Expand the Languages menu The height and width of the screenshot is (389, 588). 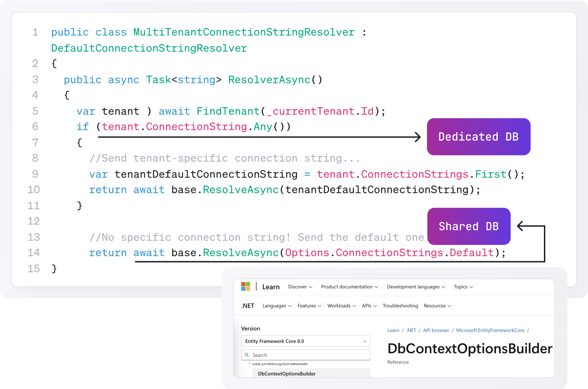[277, 306]
